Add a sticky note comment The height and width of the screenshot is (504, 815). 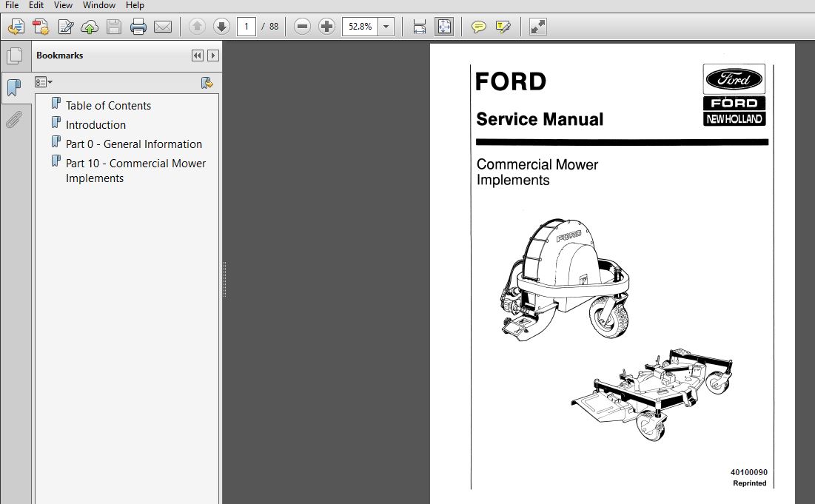click(478, 27)
